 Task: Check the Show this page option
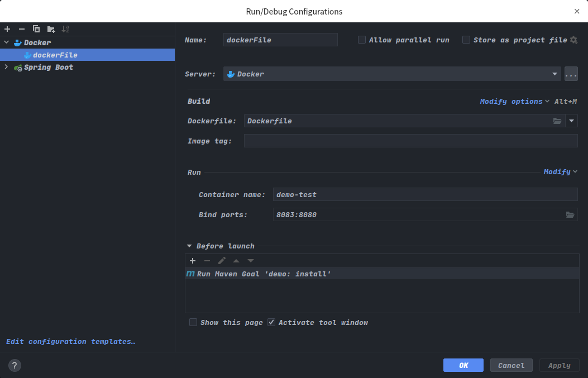click(x=193, y=322)
